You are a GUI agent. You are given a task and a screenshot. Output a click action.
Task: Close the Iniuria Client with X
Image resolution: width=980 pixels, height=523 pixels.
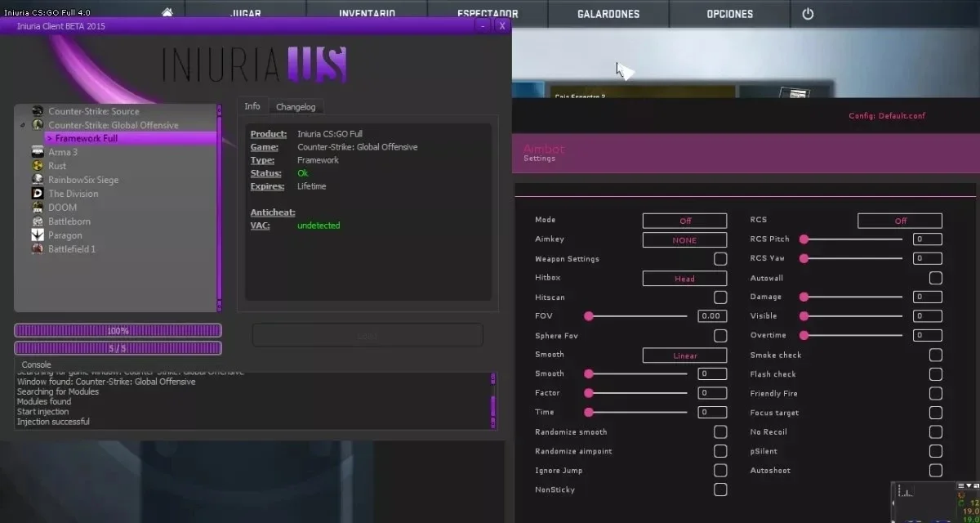502,26
